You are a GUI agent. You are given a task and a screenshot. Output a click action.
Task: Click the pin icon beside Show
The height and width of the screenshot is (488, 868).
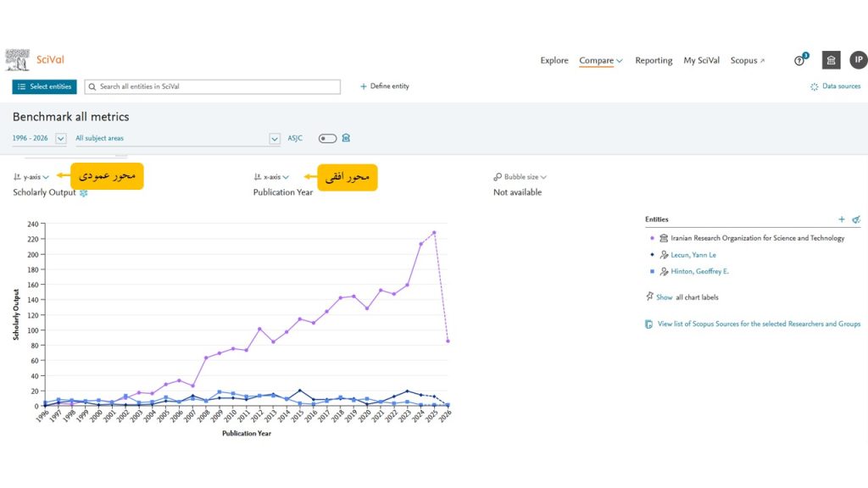[649, 297]
